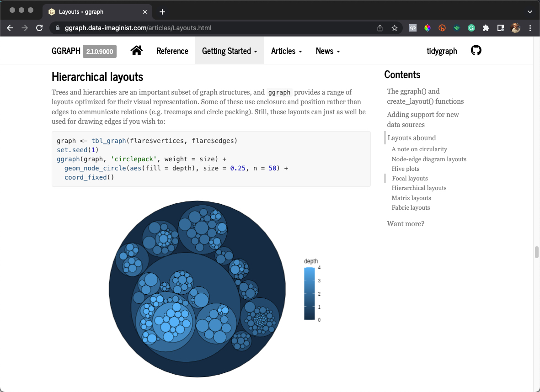The height and width of the screenshot is (392, 540).
Task: Go to the ggraph home page icon
Action: click(x=136, y=51)
